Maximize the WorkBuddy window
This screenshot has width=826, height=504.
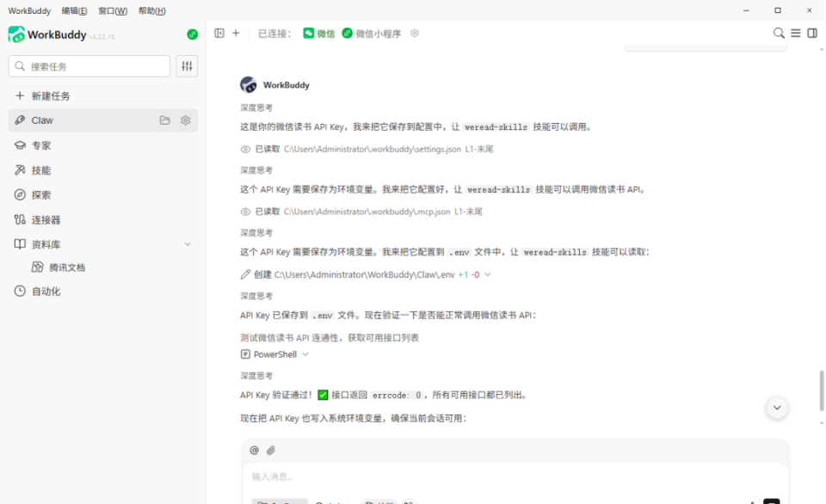pos(778,10)
